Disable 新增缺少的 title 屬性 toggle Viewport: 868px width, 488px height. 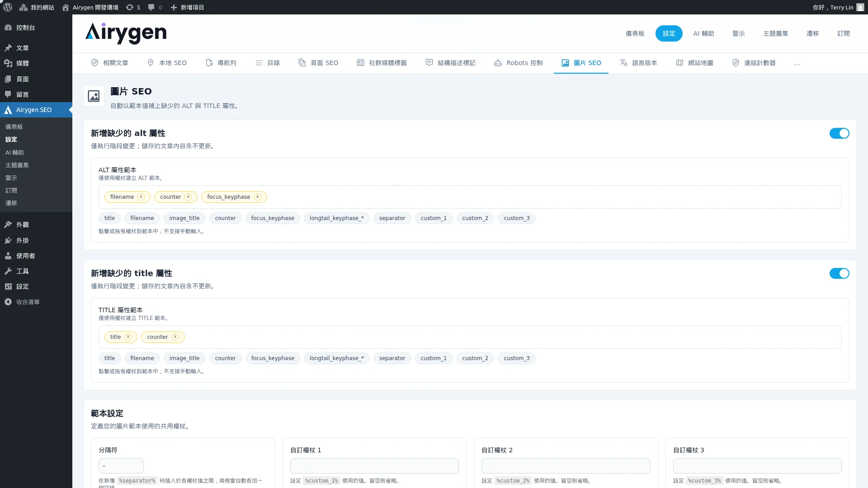839,273
